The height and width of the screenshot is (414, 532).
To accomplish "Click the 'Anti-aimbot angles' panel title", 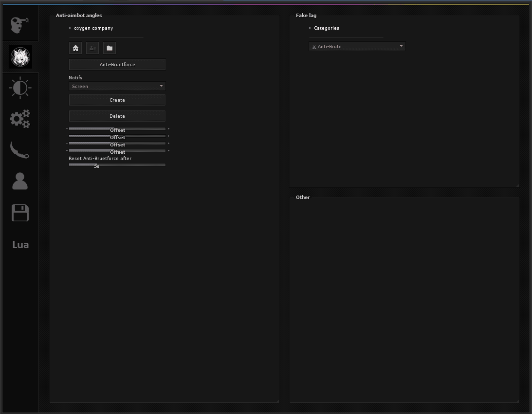I will (79, 15).
